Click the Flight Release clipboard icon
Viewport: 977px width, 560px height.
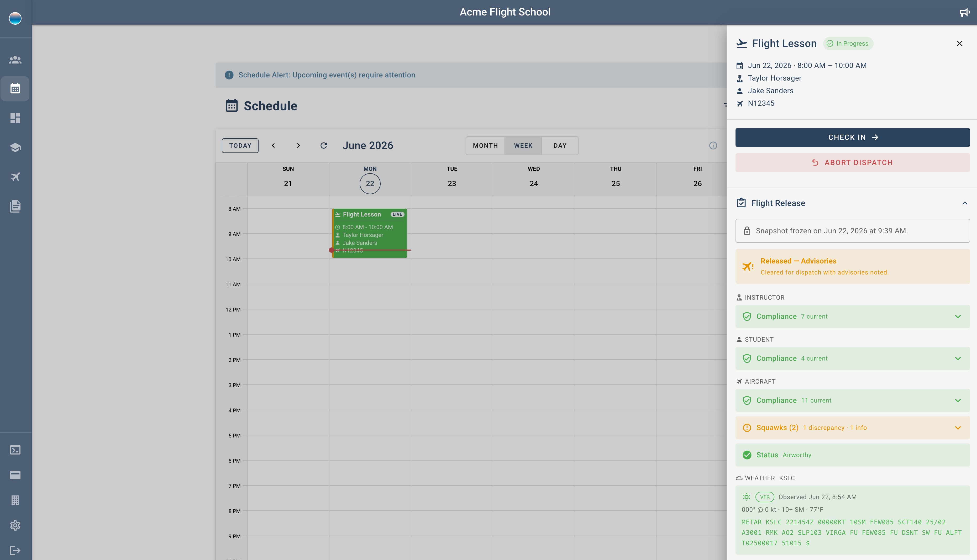click(741, 203)
